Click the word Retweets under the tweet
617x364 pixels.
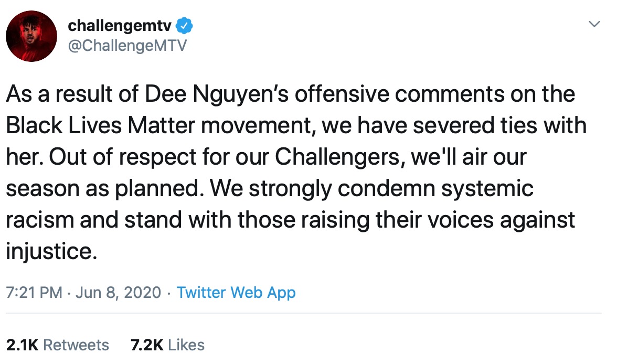[76, 345]
